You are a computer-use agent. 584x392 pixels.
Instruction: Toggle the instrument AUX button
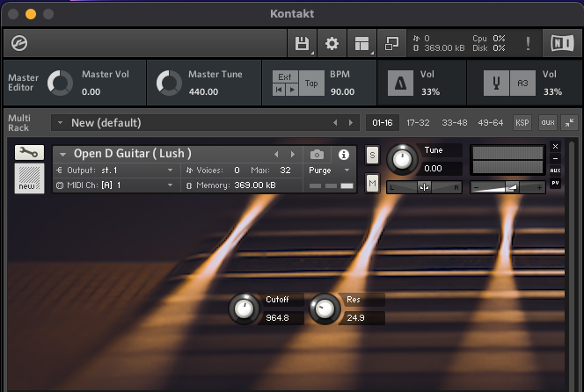(555, 171)
